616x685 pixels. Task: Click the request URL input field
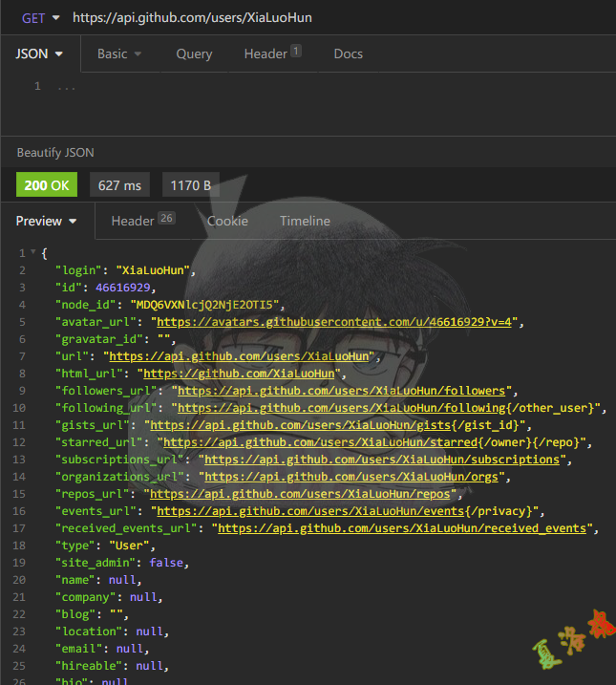point(334,17)
